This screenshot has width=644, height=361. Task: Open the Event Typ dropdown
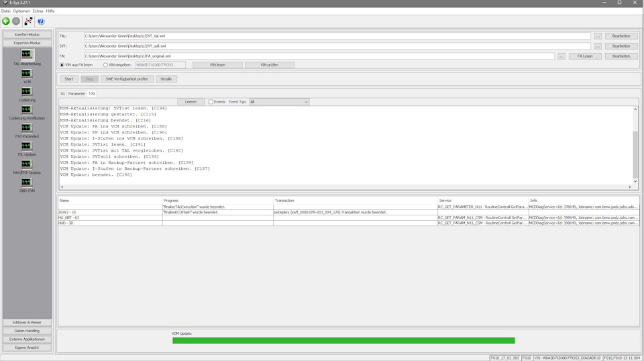click(279, 102)
